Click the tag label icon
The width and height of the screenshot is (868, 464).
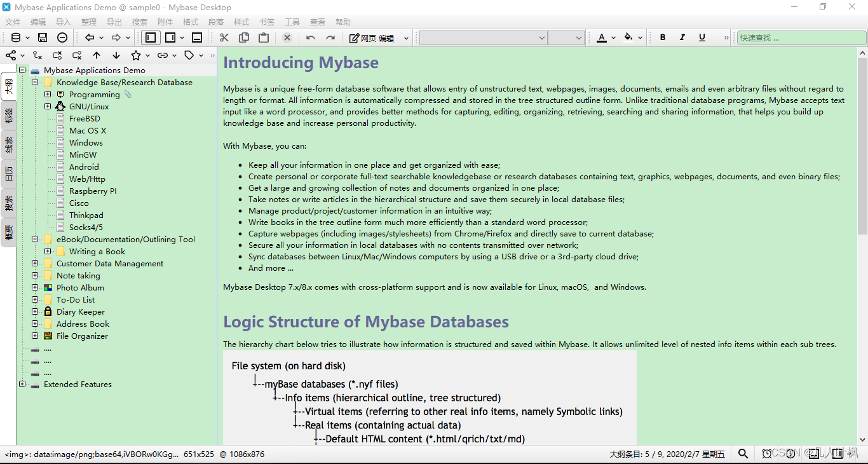[x=189, y=55]
